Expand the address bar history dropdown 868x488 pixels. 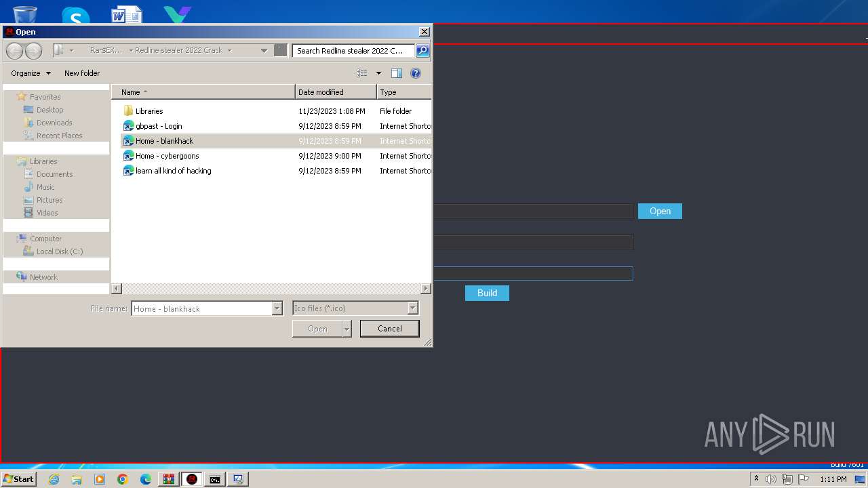264,50
